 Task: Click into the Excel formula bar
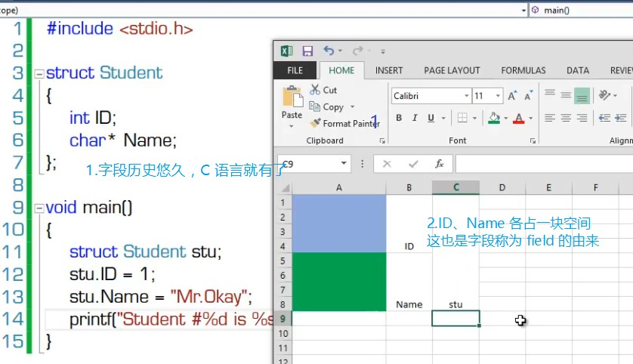click(x=544, y=164)
